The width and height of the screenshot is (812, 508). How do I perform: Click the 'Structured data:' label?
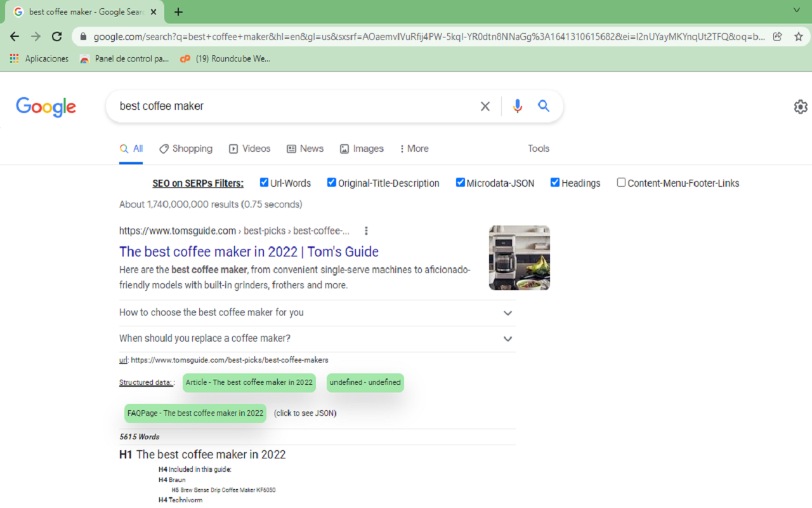(x=145, y=382)
